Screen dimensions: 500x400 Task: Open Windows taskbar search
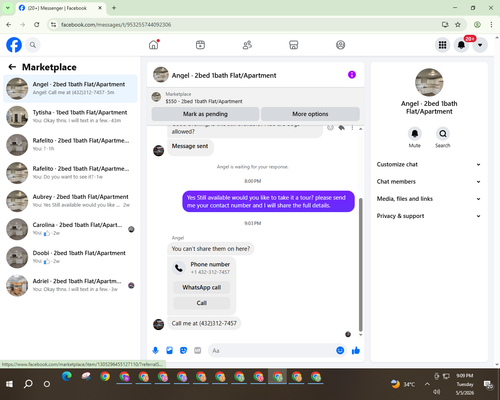[28, 384]
